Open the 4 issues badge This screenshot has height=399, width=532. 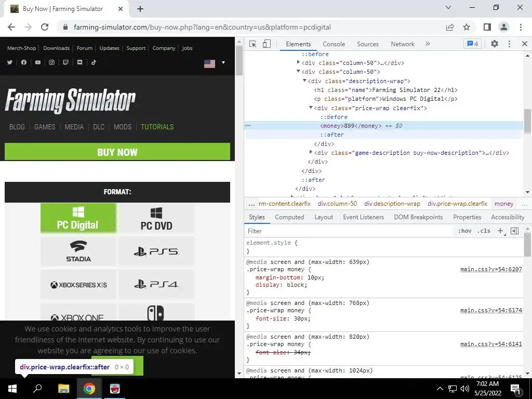[x=472, y=44]
